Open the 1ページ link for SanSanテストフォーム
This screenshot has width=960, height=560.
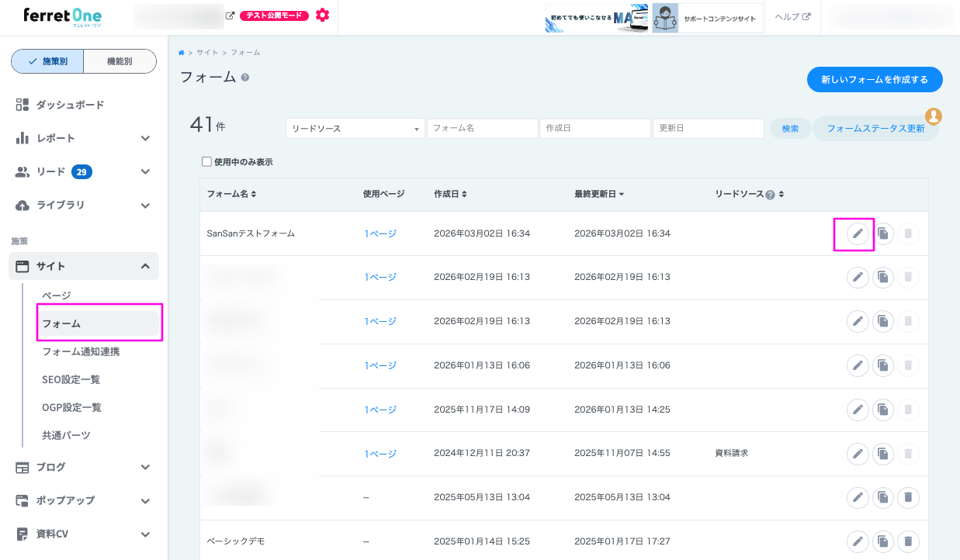(380, 233)
